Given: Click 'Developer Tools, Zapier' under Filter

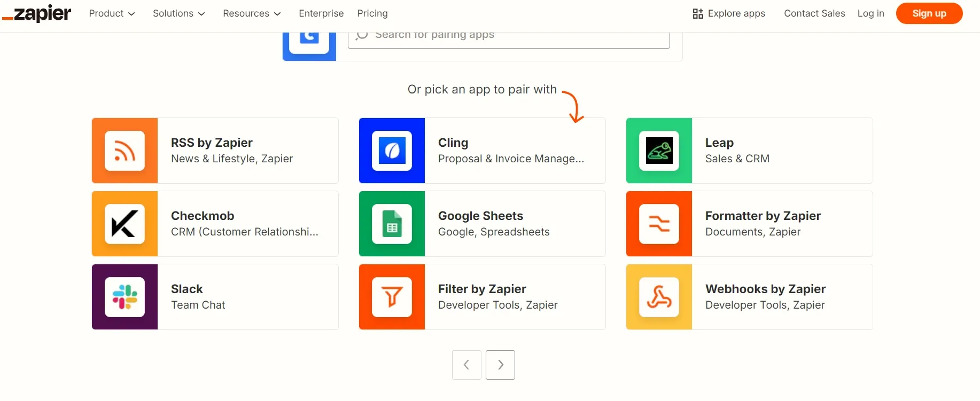Looking at the screenshot, I should pyautogui.click(x=498, y=305).
